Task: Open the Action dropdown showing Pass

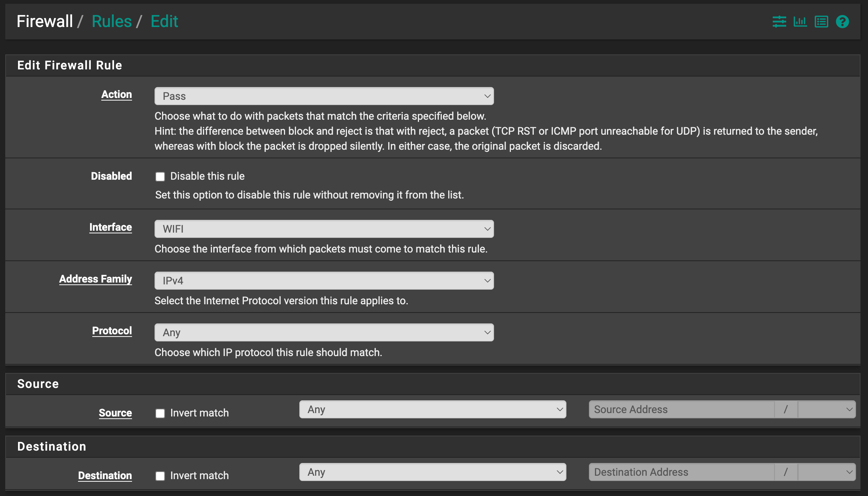Action: pyautogui.click(x=324, y=96)
